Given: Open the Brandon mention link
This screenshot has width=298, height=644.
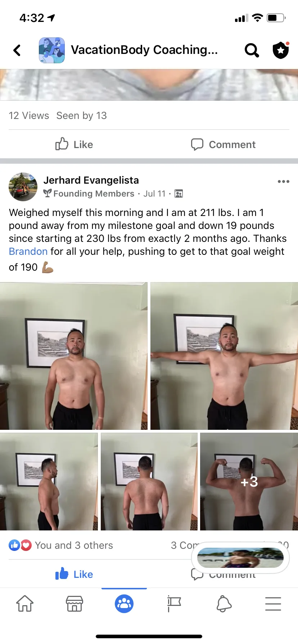Looking at the screenshot, I should (x=28, y=251).
